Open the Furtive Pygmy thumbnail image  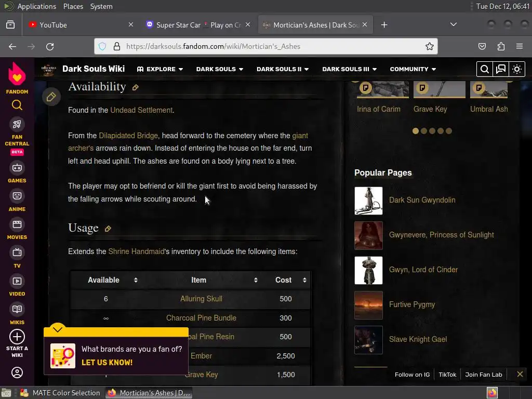[368, 305]
